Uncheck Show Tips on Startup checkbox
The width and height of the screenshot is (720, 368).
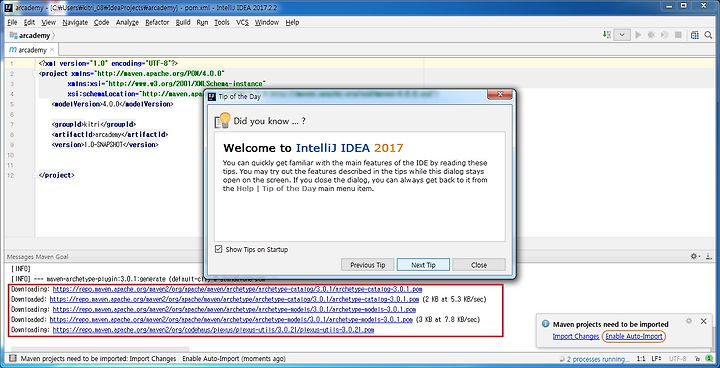coord(219,249)
